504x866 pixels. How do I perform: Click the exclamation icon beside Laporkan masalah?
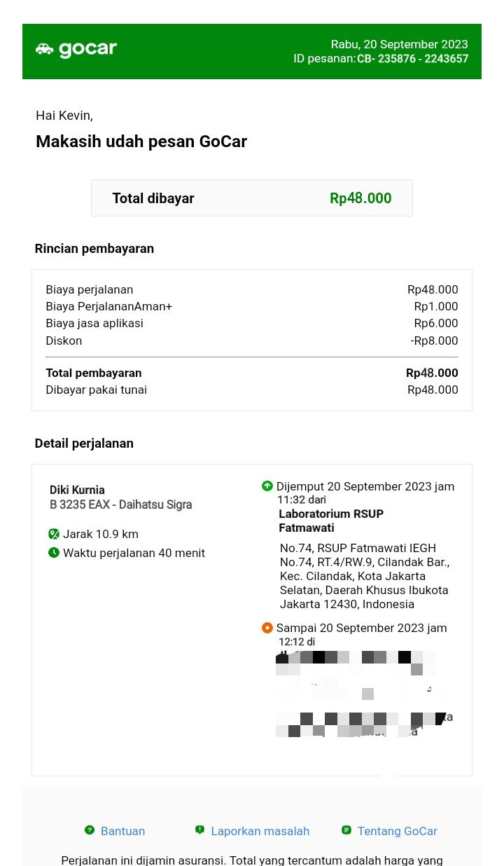(x=199, y=830)
